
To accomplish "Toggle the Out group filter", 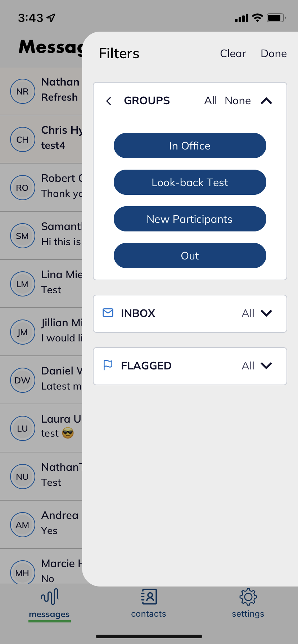I will click(190, 256).
